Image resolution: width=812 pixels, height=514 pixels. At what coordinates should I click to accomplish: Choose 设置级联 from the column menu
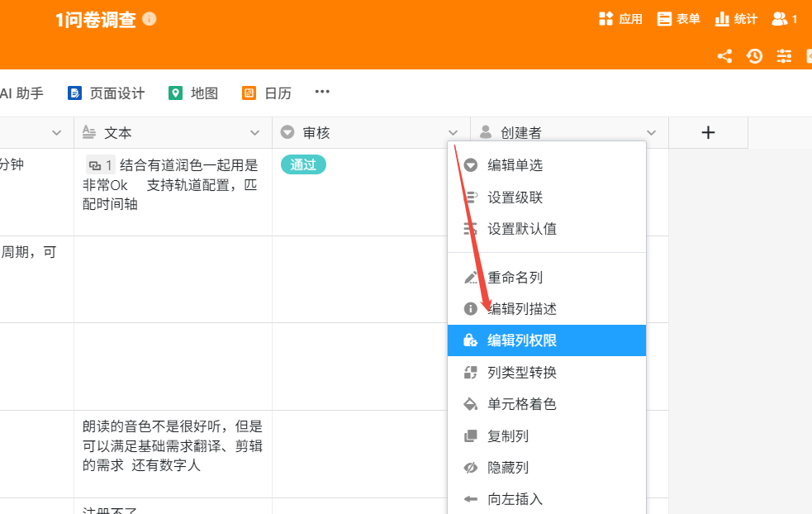click(x=547, y=198)
